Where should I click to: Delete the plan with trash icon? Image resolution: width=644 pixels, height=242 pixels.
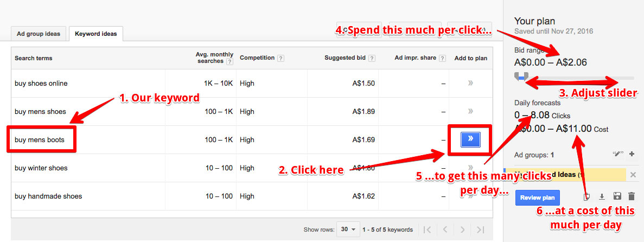632,197
